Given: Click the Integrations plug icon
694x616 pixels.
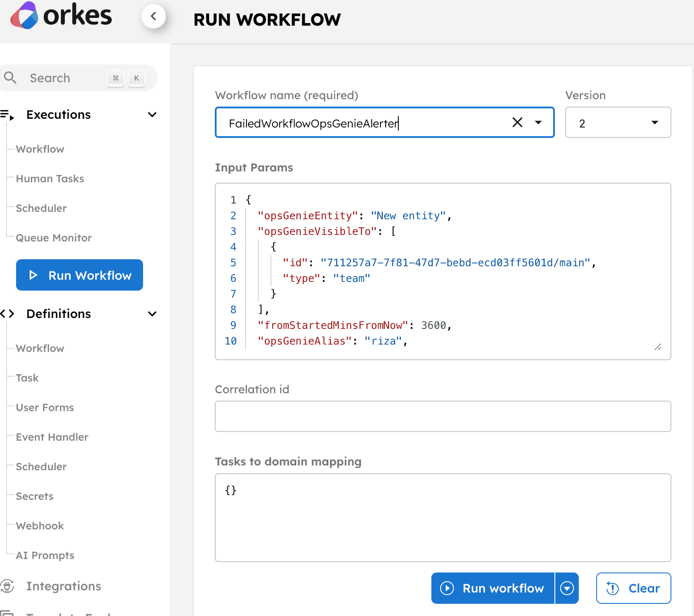Looking at the screenshot, I should click(x=7, y=586).
